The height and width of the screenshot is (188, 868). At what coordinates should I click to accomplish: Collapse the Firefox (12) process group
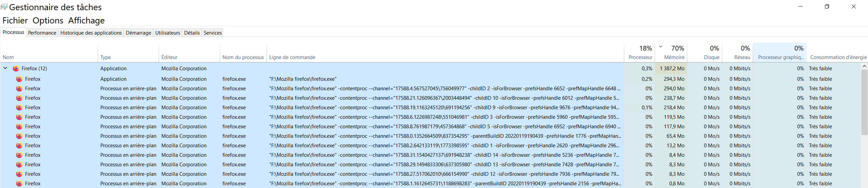(5, 68)
